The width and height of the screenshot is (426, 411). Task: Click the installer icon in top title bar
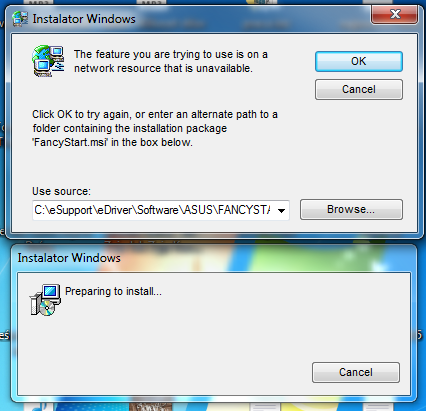tap(20, 19)
